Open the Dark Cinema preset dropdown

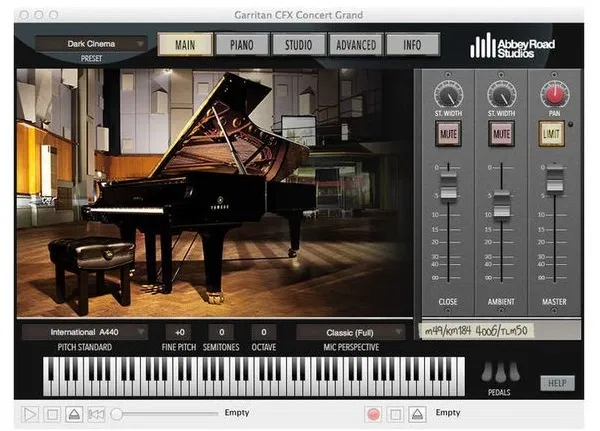[x=91, y=44]
